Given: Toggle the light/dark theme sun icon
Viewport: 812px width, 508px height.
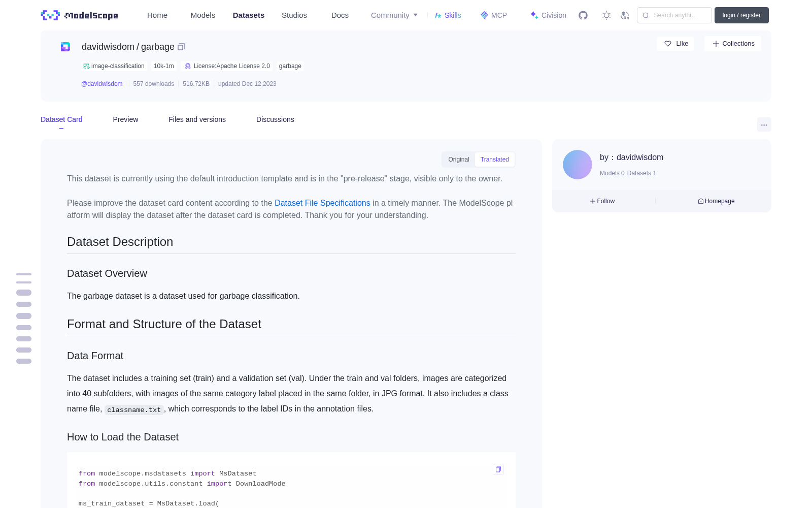Looking at the screenshot, I should pyautogui.click(x=606, y=15).
